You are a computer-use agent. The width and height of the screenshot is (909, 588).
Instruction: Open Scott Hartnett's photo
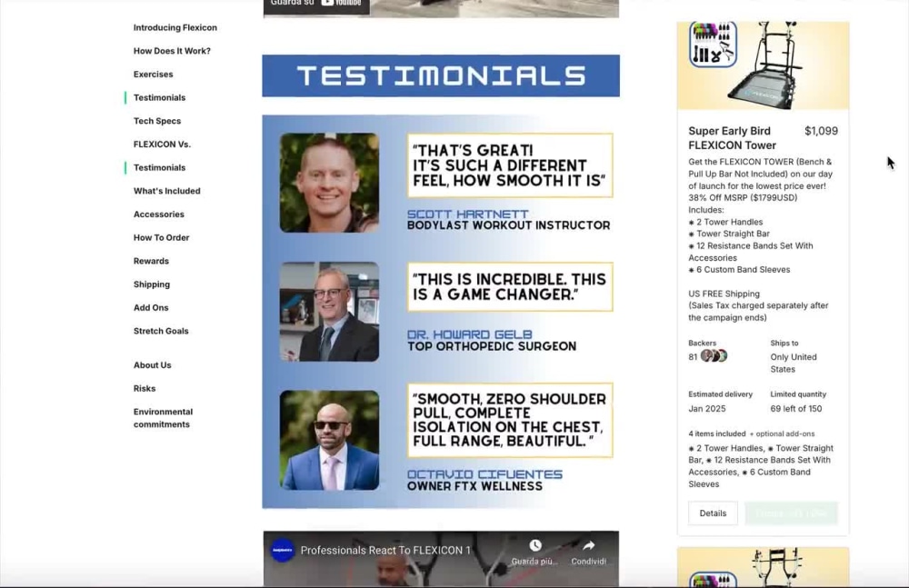pyautogui.click(x=329, y=183)
